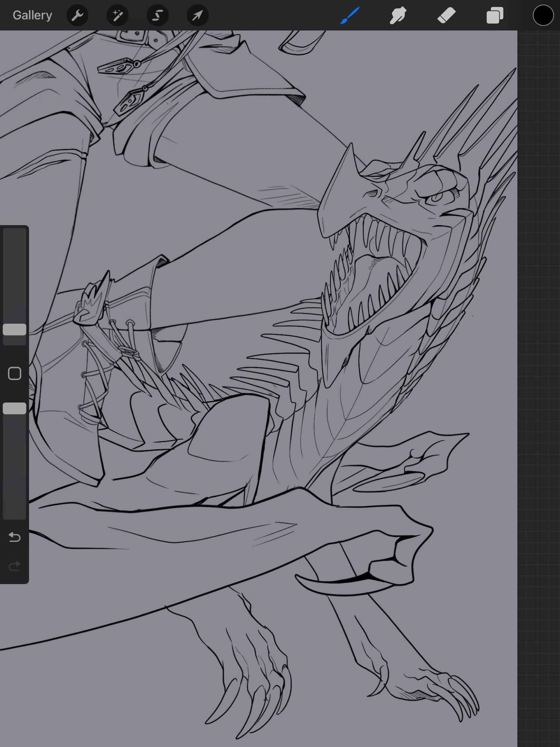Click the brush opacity slider handle

point(15,408)
